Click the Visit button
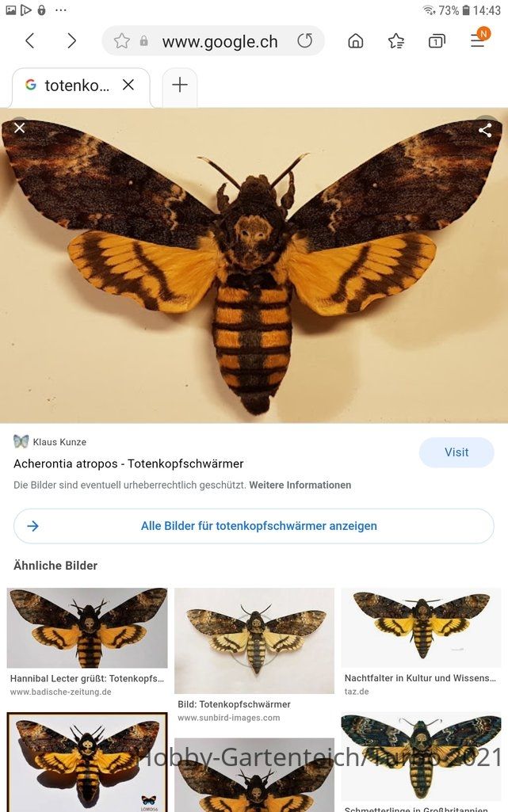The width and height of the screenshot is (508, 812). pyautogui.click(x=456, y=452)
